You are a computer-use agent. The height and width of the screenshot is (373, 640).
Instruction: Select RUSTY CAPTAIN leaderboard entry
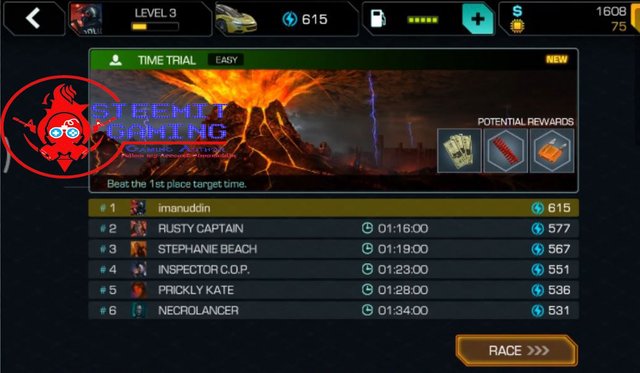click(333, 228)
